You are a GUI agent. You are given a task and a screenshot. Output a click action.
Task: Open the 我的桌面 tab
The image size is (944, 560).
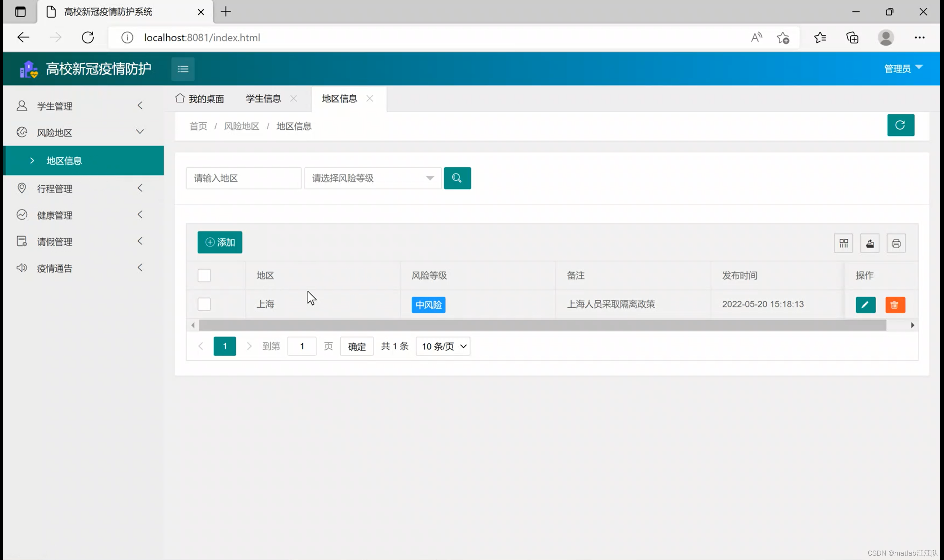[200, 99]
